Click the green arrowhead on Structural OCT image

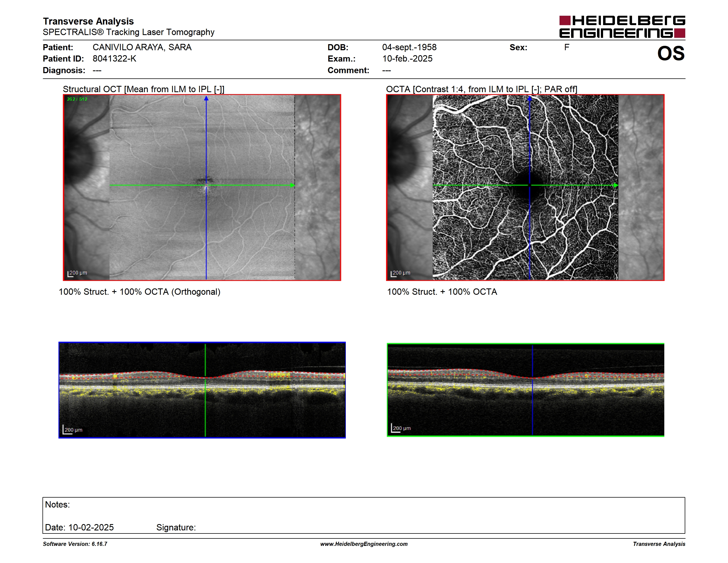tap(292, 185)
